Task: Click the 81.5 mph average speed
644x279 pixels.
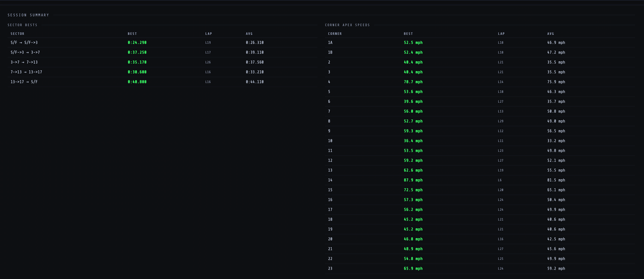Action: 556,180
